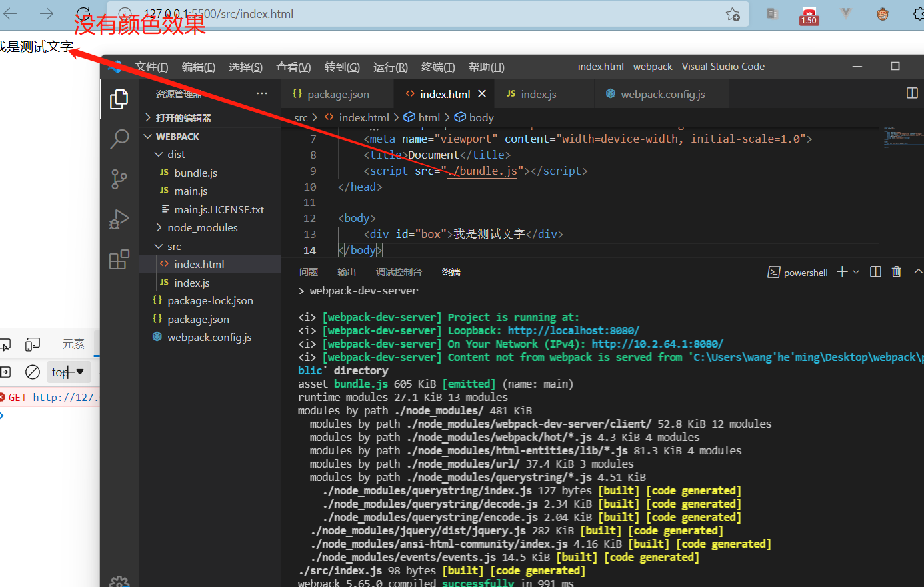924x587 pixels.
Task: Toggle device emulation in DevTools
Action: pos(32,344)
